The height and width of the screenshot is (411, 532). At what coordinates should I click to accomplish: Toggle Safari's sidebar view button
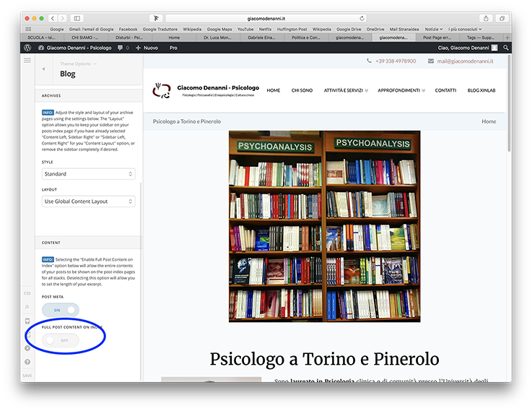tap(77, 18)
